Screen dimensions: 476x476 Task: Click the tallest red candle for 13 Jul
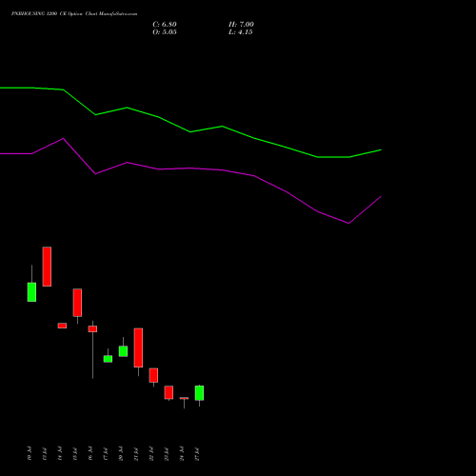[47, 267]
